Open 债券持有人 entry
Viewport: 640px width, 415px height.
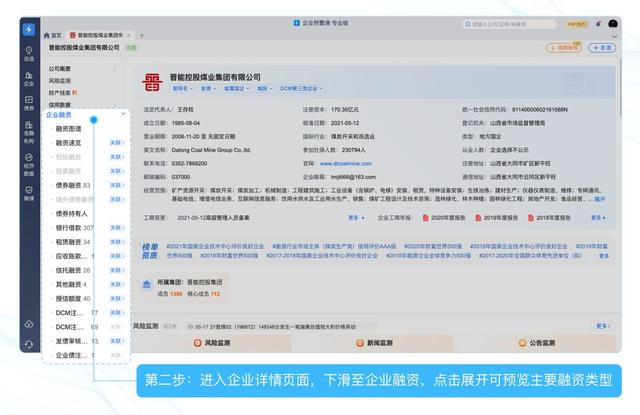[x=72, y=214]
